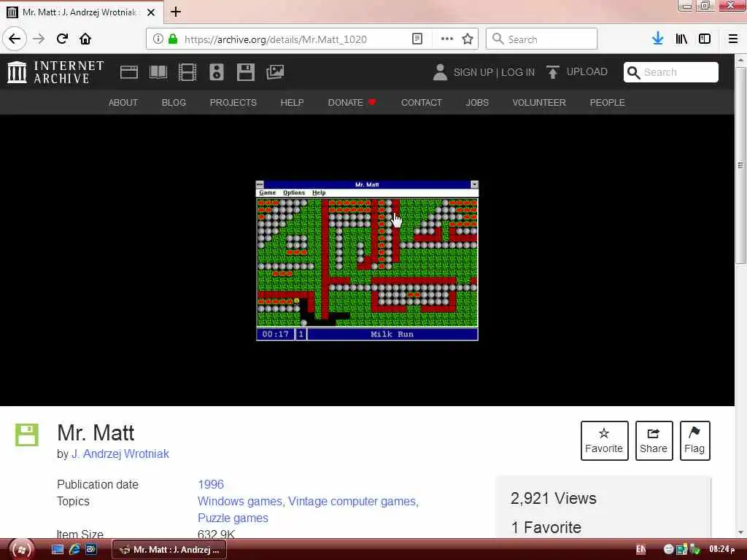Viewport: 747px width, 560px height.
Task: Open the Puzzle games topic link
Action: [233, 518]
